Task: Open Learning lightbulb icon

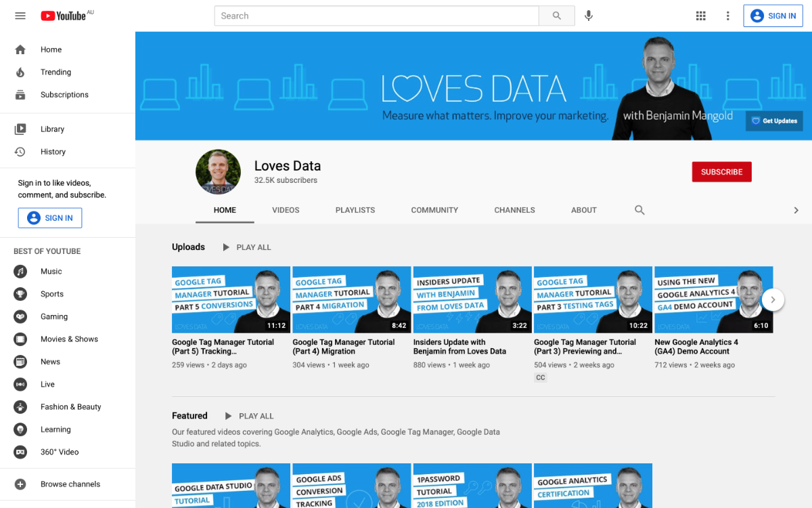Action: (20, 429)
